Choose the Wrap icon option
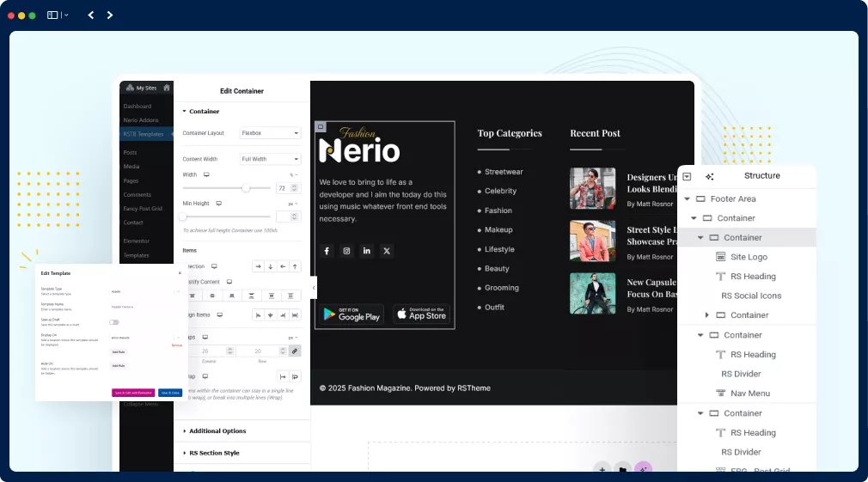 (295, 376)
